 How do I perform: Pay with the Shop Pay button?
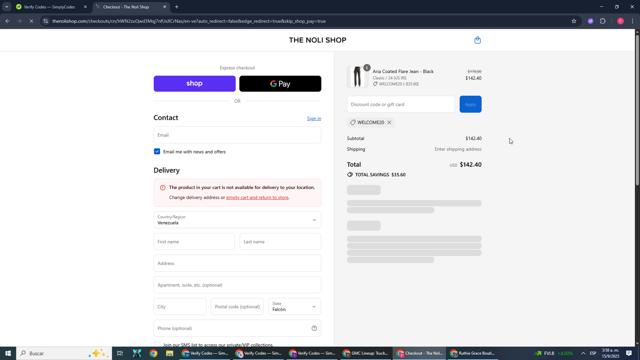point(194,84)
